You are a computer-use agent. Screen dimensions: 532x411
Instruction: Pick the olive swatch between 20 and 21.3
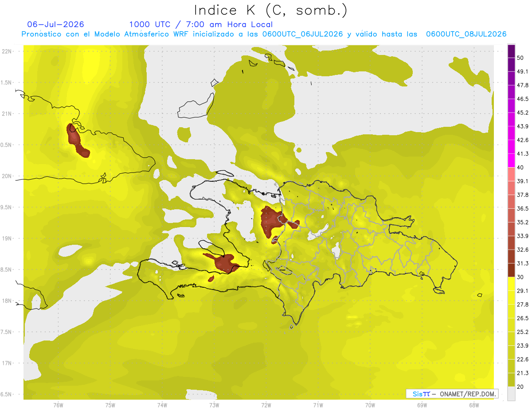click(511, 380)
